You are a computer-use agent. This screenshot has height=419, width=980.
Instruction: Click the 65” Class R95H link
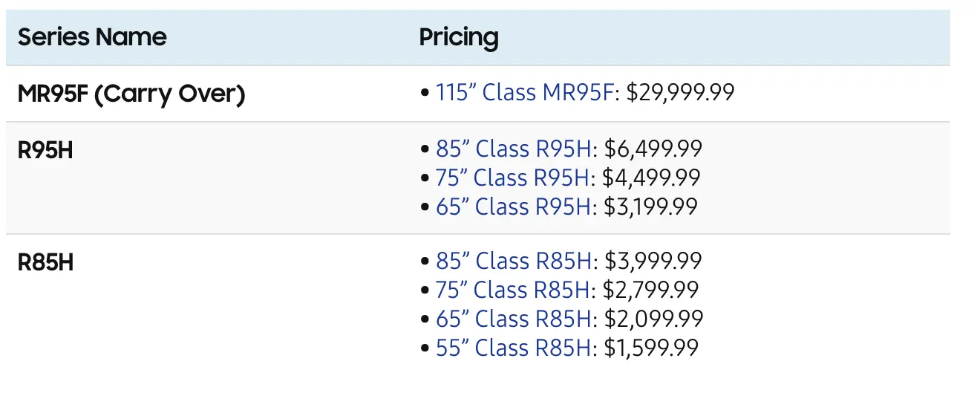(x=514, y=207)
